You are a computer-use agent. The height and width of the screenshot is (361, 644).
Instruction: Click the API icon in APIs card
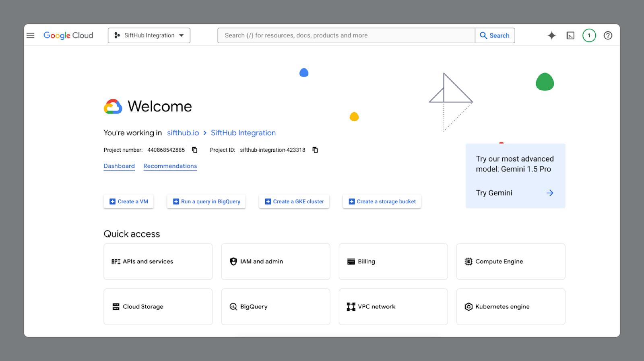pyautogui.click(x=116, y=262)
